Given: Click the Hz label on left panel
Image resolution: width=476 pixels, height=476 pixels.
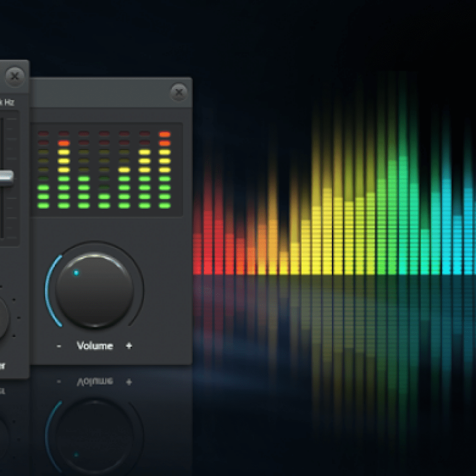Looking at the screenshot, I should point(9,102).
